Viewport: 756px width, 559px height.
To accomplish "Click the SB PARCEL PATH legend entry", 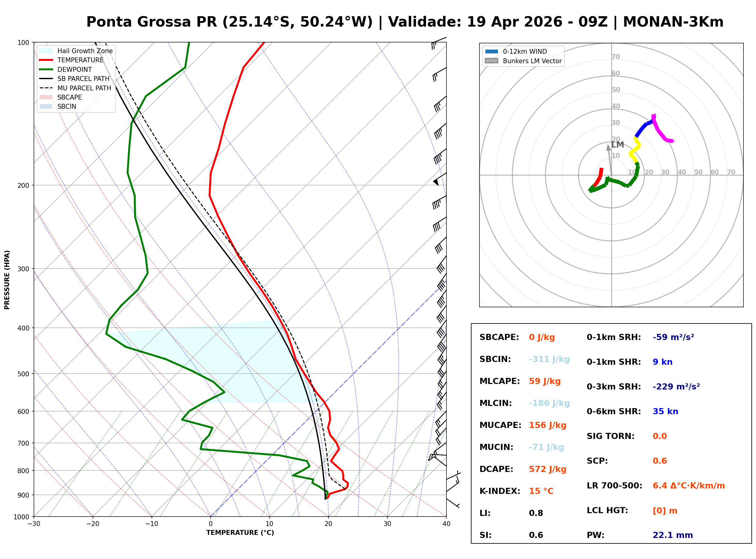I will (46, 79).
